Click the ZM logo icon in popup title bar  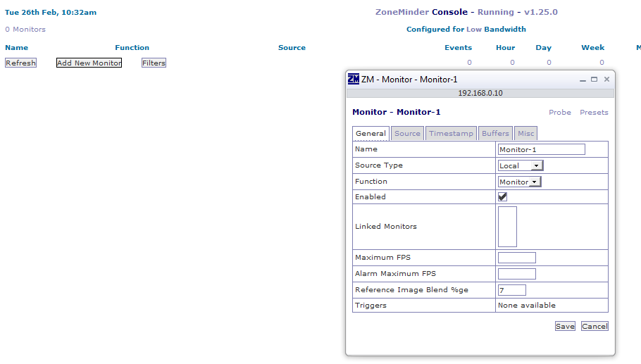click(353, 79)
